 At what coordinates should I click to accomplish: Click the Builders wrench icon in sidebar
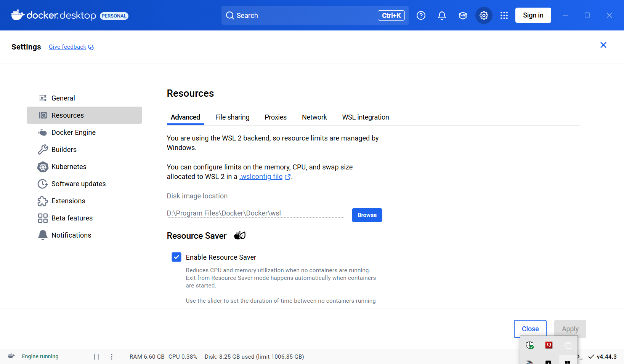43,150
